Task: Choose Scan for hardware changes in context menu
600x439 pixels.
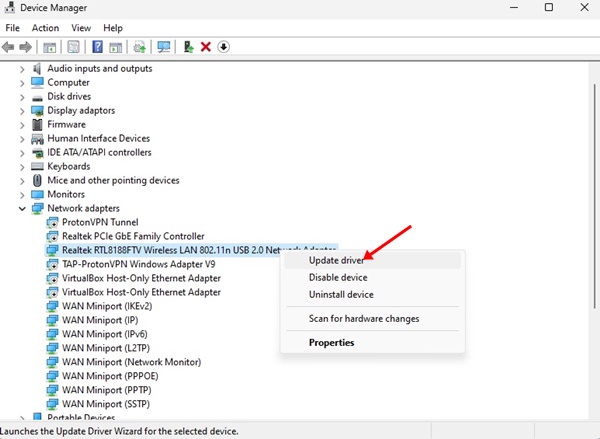Action: (x=373, y=318)
